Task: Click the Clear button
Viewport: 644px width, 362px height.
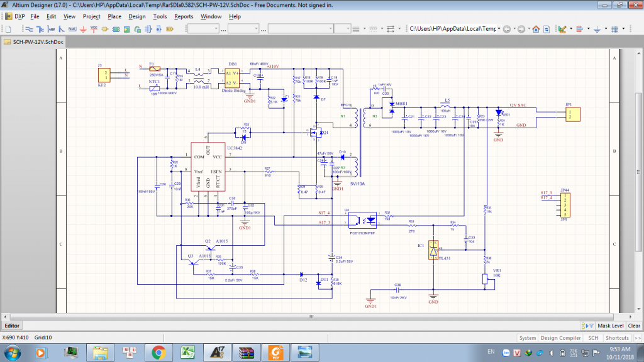Action: click(x=634, y=326)
